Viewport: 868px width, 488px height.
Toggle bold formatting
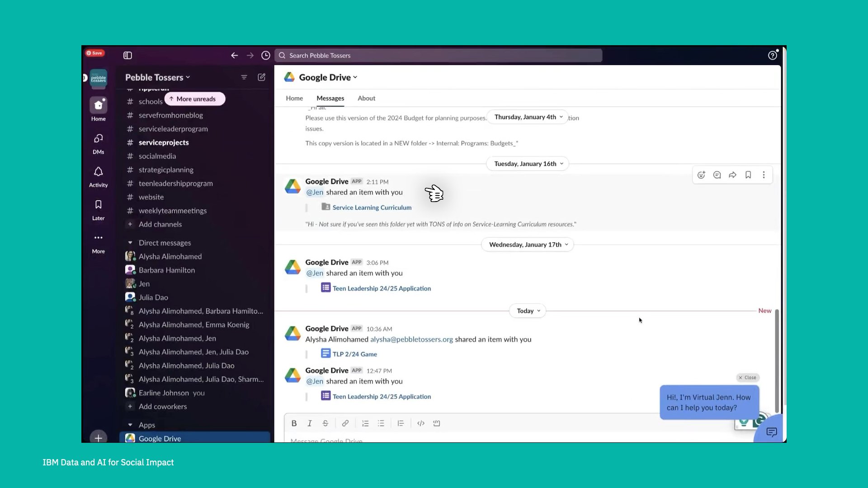pyautogui.click(x=294, y=423)
